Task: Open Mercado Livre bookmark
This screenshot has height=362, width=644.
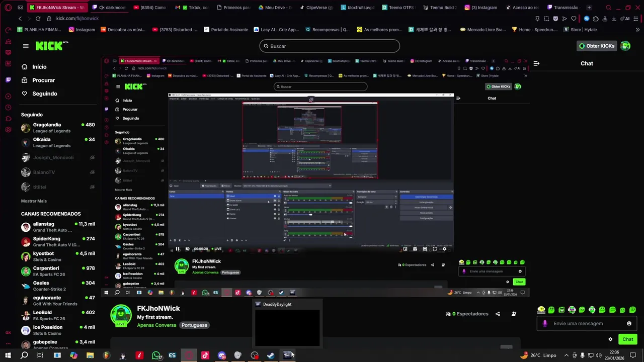Action: [483, 30]
